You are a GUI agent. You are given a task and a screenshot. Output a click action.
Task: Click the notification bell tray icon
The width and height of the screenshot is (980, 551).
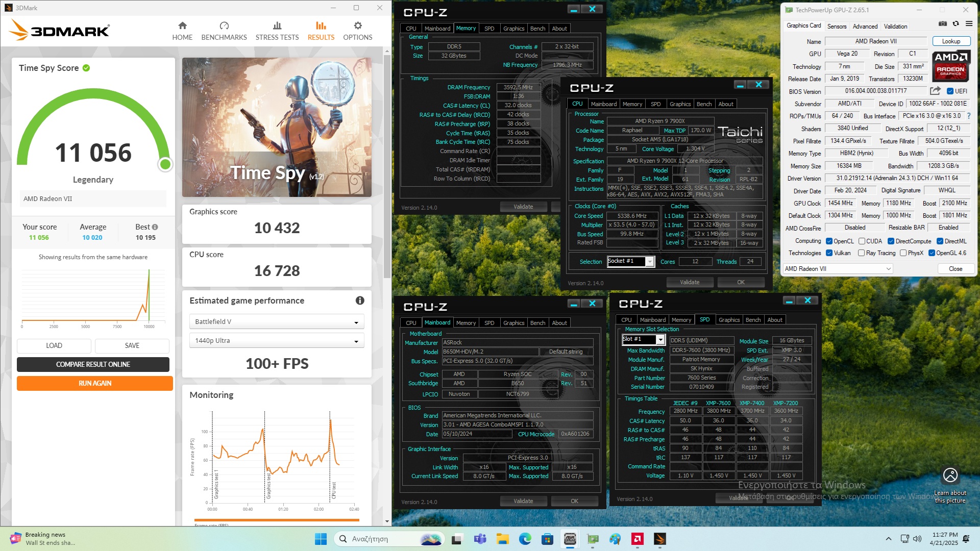point(966,539)
